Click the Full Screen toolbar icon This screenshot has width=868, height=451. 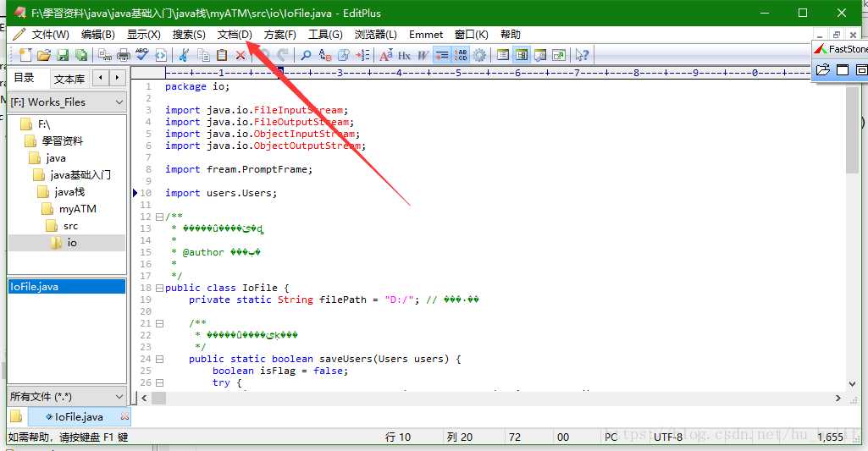pos(559,55)
